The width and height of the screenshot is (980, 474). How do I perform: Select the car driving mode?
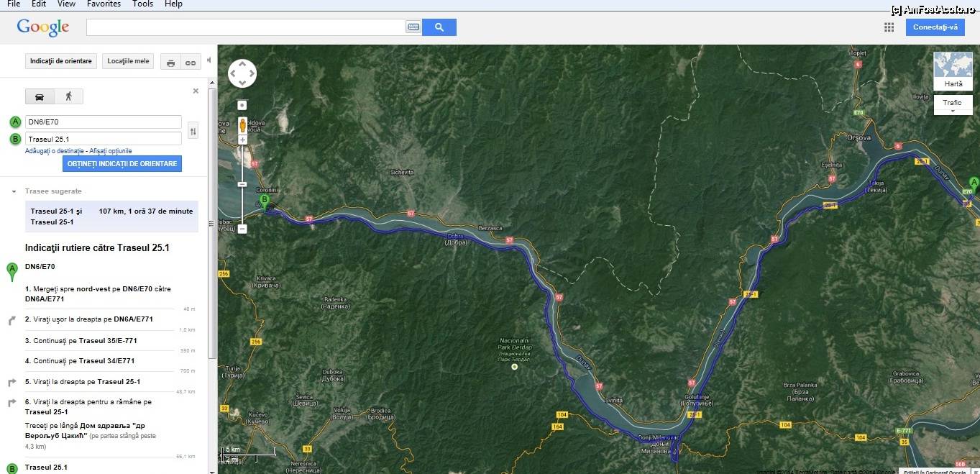40,96
